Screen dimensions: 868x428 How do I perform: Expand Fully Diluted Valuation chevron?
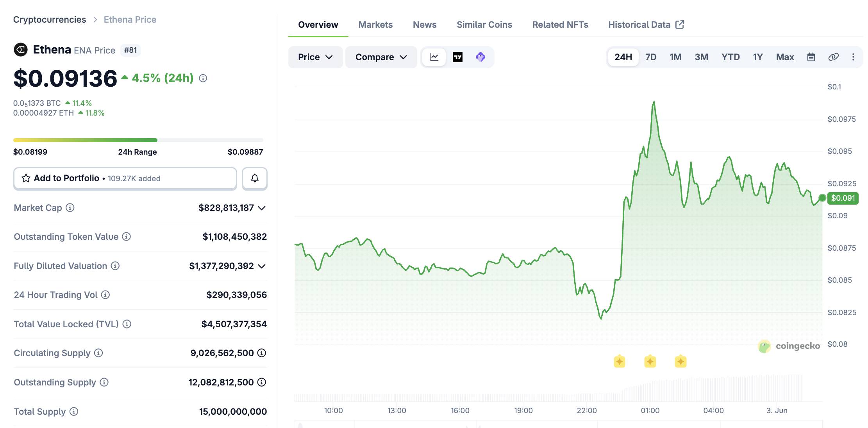click(x=262, y=266)
